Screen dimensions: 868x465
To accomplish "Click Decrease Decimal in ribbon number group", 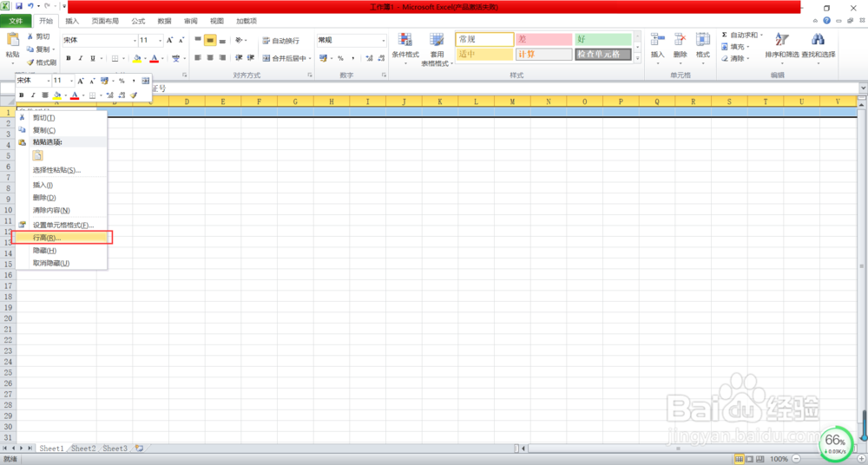I will click(x=381, y=58).
